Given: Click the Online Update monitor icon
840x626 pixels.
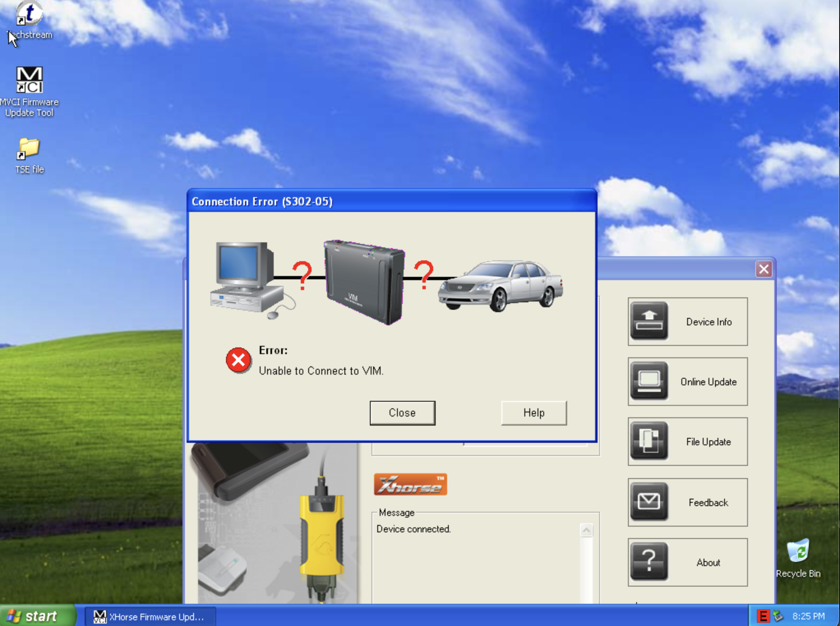Looking at the screenshot, I should point(649,381).
